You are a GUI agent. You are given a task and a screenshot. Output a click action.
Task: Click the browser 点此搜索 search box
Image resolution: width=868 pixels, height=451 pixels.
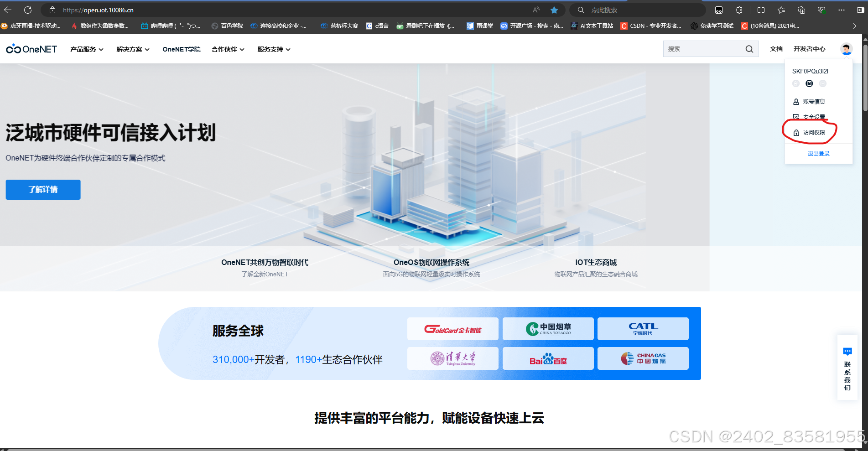639,10
